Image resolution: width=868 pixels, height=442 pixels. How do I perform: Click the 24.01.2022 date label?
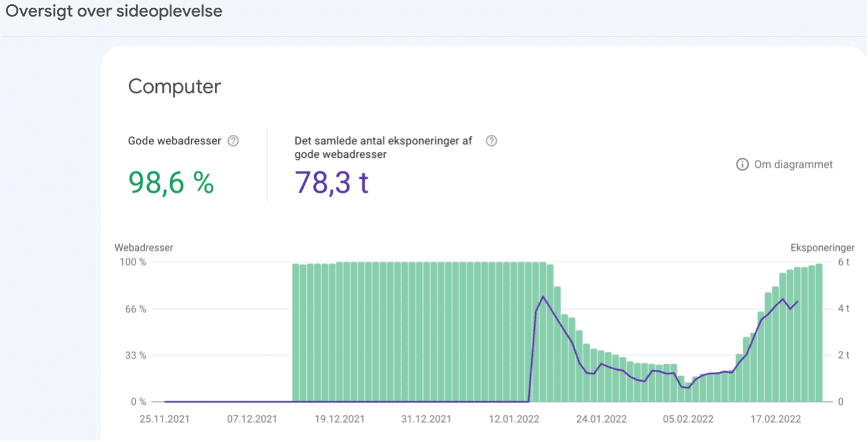(601, 420)
